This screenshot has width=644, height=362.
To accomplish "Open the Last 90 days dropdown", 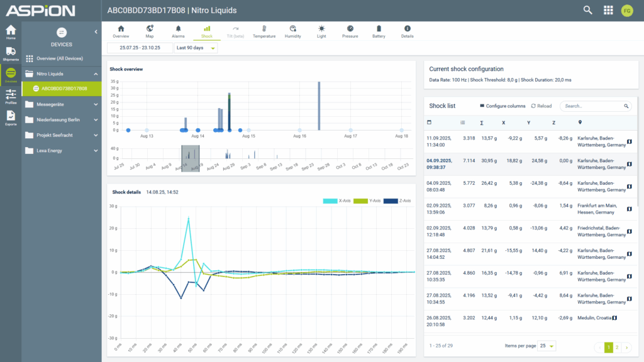I will [x=196, y=48].
